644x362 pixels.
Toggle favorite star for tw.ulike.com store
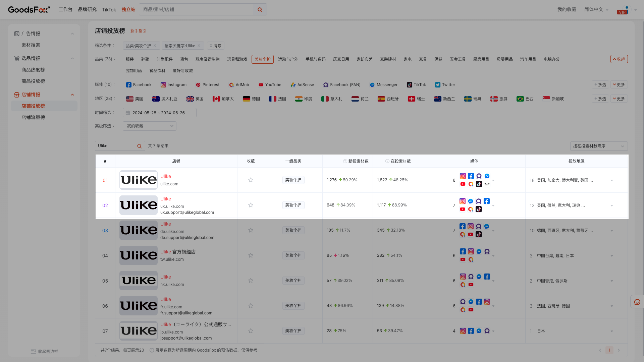[x=251, y=255]
